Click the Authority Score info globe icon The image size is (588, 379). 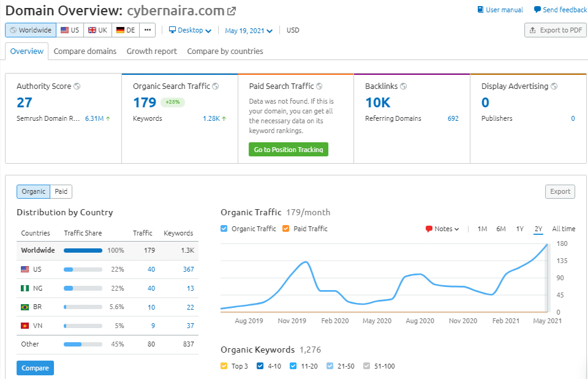[77, 86]
